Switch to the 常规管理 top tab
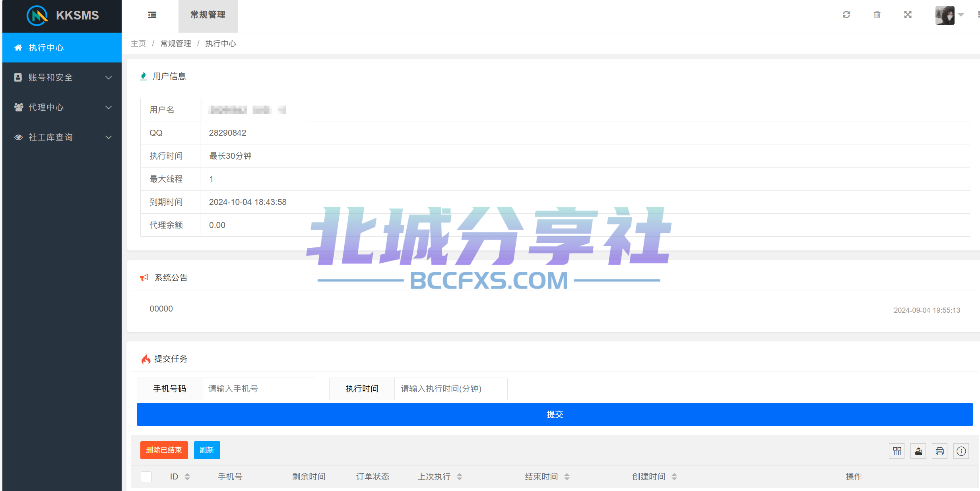This screenshot has height=491, width=980. (208, 16)
